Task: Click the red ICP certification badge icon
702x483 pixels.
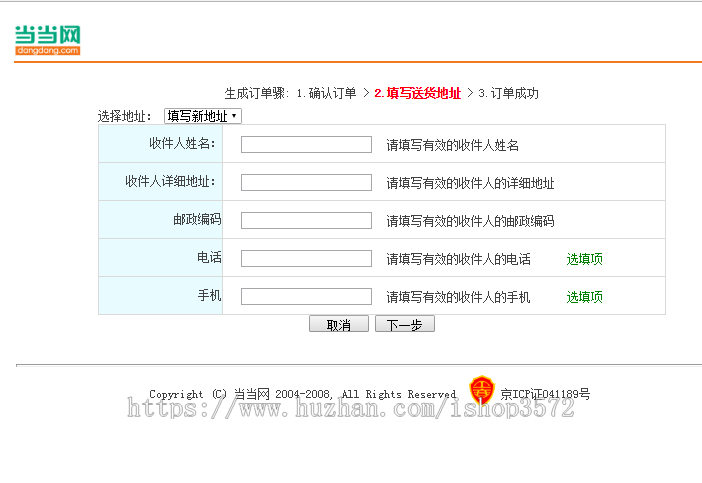Action: (482, 389)
